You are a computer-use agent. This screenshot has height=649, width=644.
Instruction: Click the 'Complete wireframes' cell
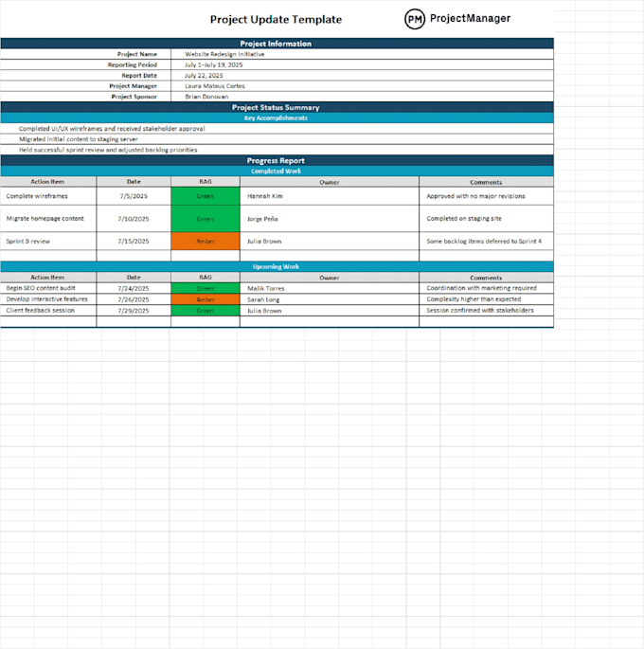point(48,196)
